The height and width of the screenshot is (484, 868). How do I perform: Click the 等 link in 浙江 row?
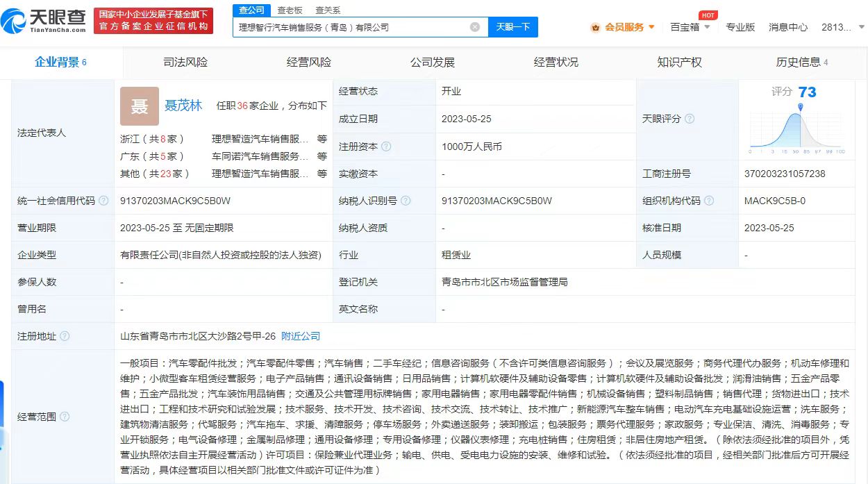(x=322, y=139)
